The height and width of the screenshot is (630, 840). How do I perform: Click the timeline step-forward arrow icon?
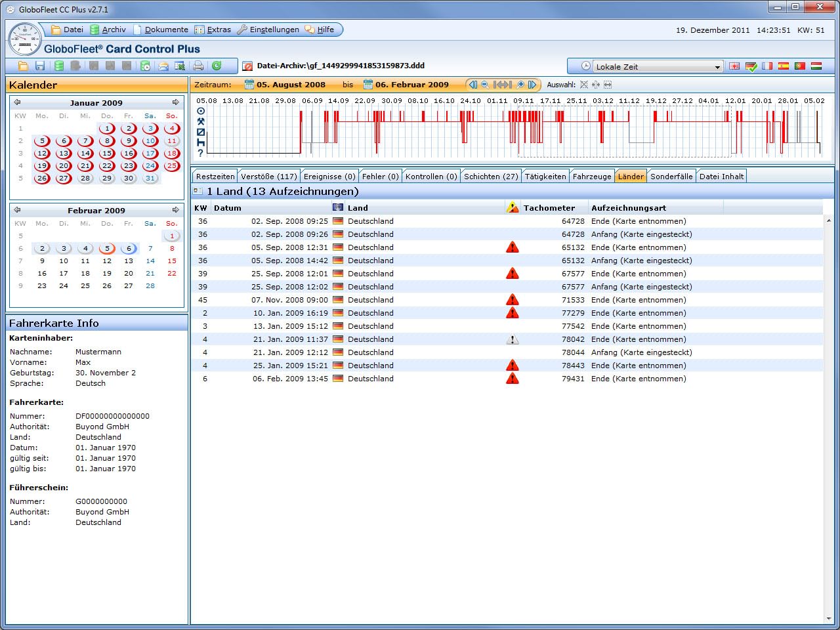click(x=532, y=85)
